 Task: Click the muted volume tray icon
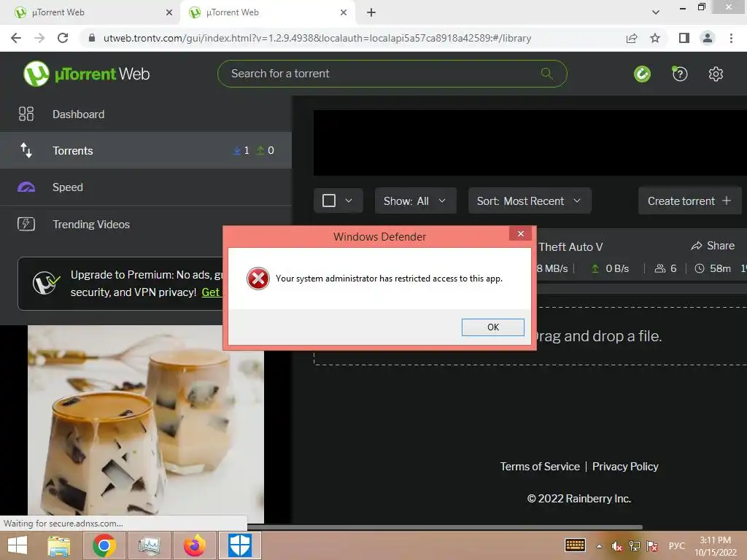pyautogui.click(x=616, y=546)
